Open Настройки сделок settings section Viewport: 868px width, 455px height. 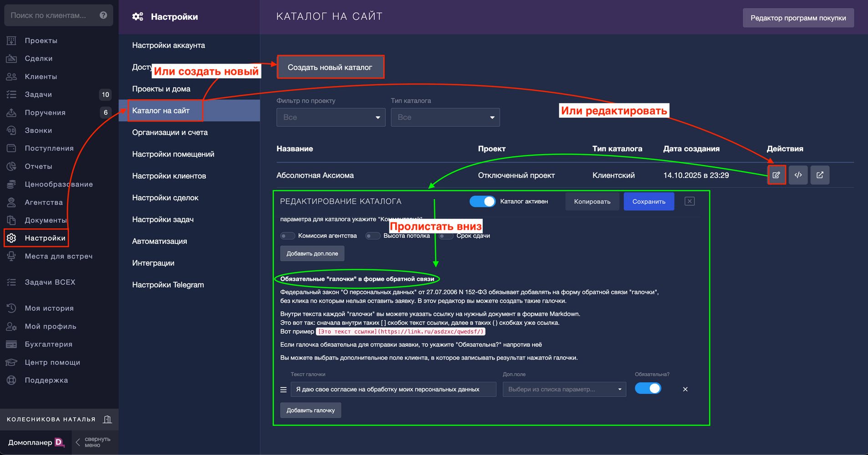pos(165,198)
